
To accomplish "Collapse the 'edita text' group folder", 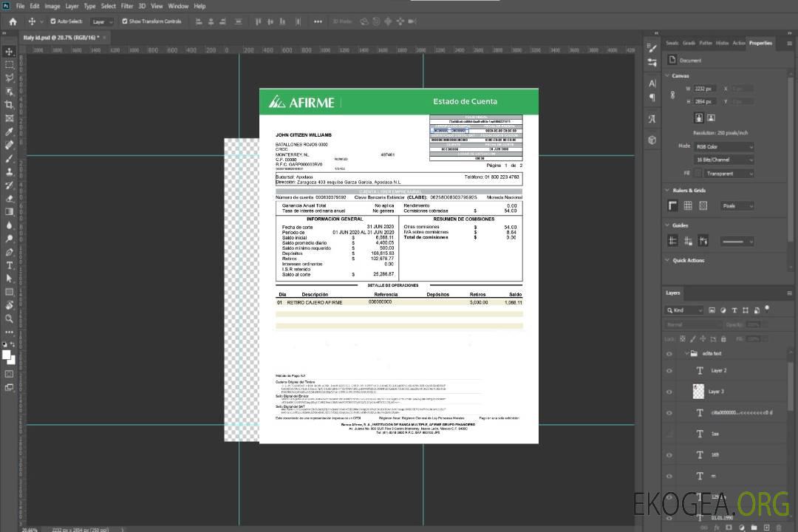I will (686, 353).
